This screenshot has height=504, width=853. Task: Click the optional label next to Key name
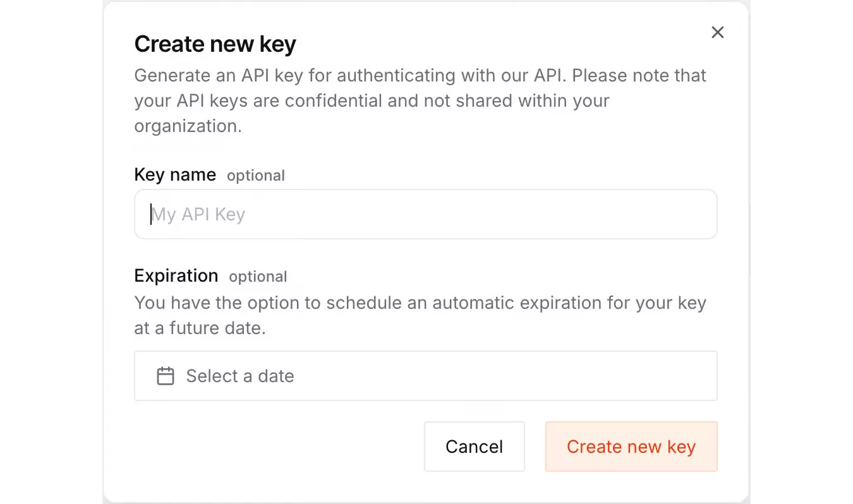256,176
